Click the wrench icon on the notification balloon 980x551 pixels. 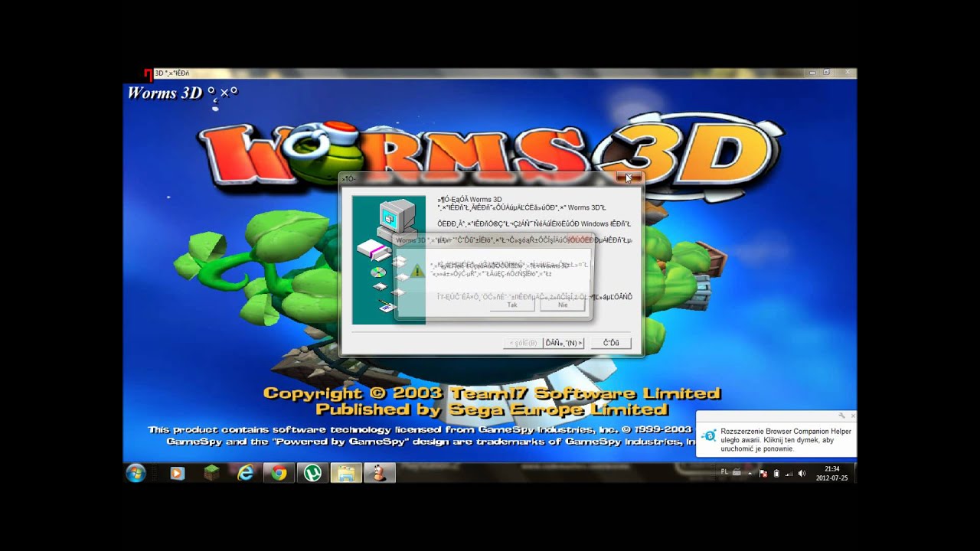coord(842,416)
